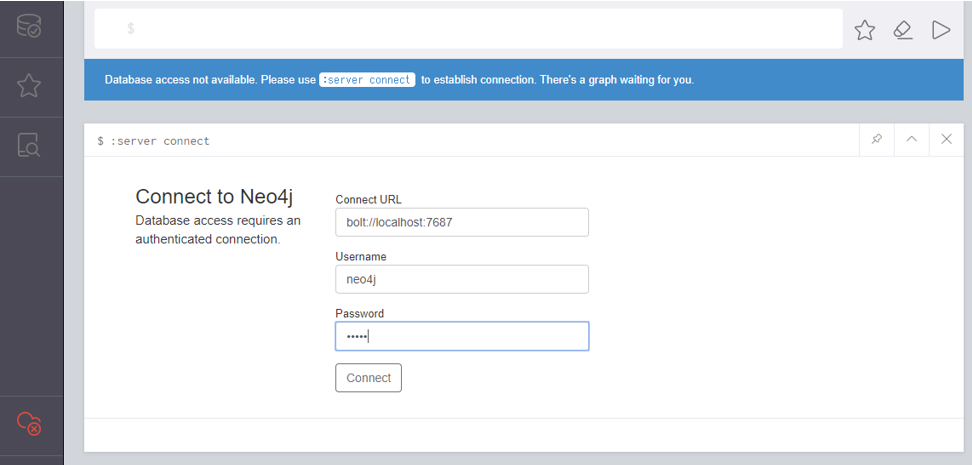The image size is (972, 465).
Task: Run the command with play icon
Action: pyautogui.click(x=941, y=30)
